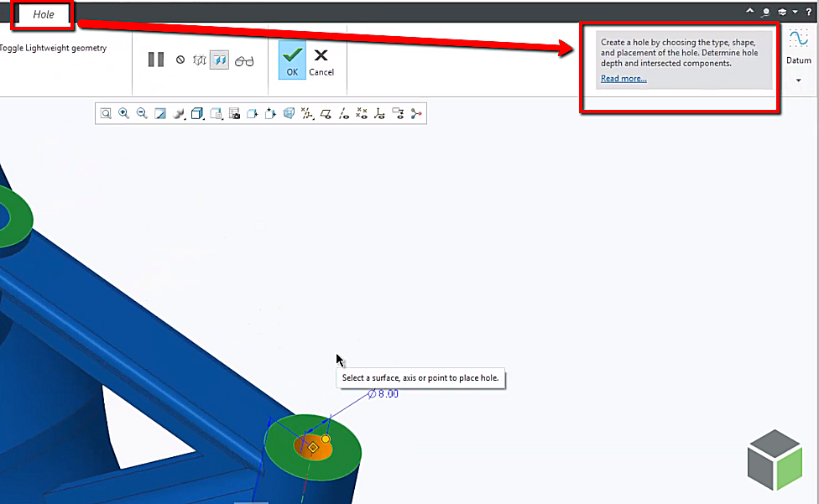Toggle point display eye icon

(362, 114)
